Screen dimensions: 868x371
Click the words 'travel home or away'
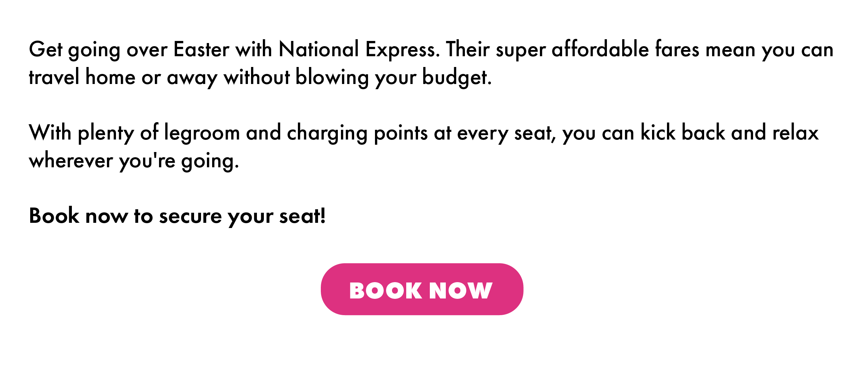123,78
